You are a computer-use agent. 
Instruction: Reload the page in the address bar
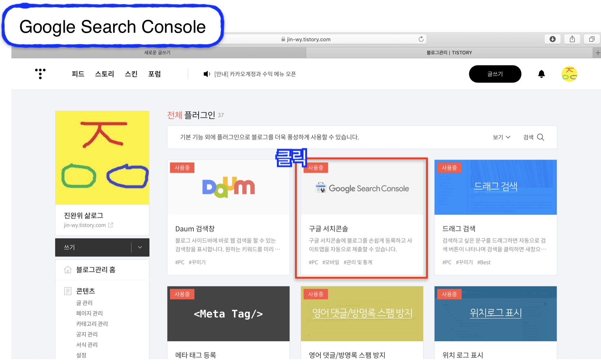[421, 39]
